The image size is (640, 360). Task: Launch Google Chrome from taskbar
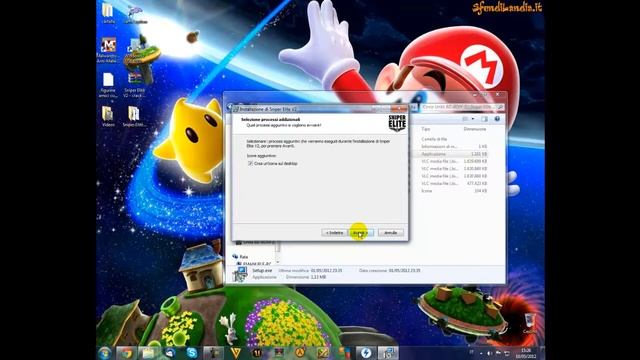[x=127, y=353]
